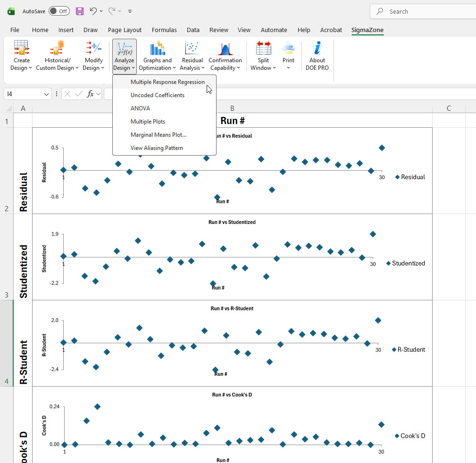Viewport: 476px width, 463px height.
Task: Click the Save icon
Action: [79, 11]
